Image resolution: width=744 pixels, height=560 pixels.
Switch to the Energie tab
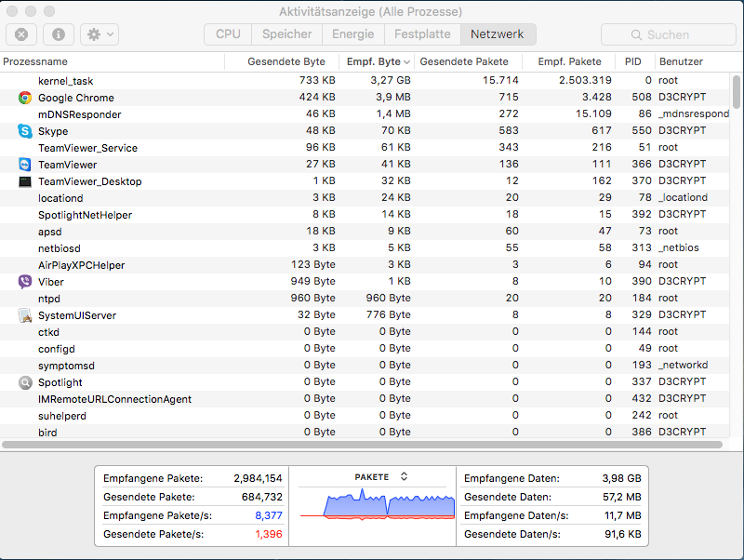tap(353, 34)
